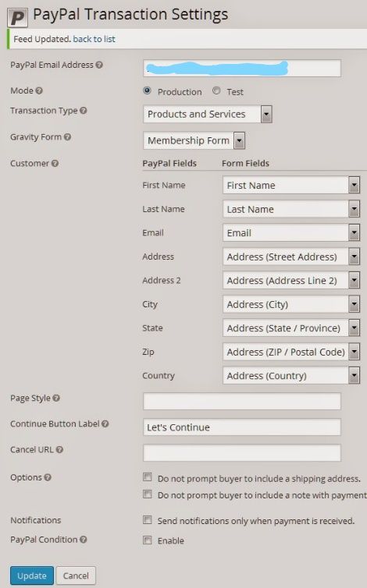Open Address (ZIP / Postal Code) dropdown
Image resolution: width=367 pixels, height=588 pixels.
tap(291, 352)
